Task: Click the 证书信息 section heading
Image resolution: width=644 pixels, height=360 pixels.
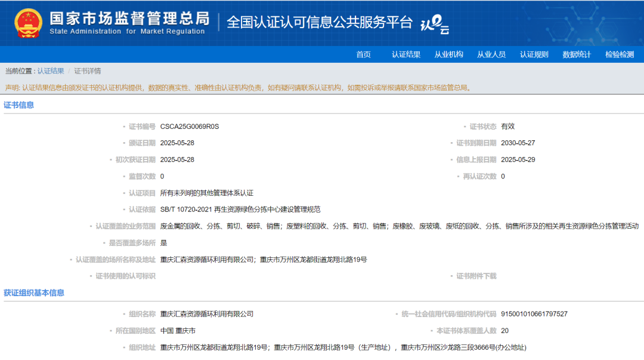Action: (19, 105)
